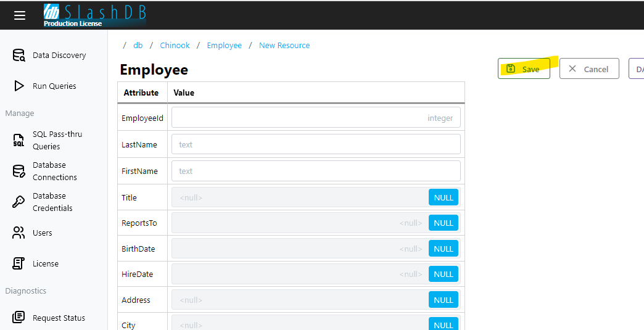Screen dimensions: 644x330
Task: Navigate to Employee breadcrumb link
Action: (x=224, y=45)
